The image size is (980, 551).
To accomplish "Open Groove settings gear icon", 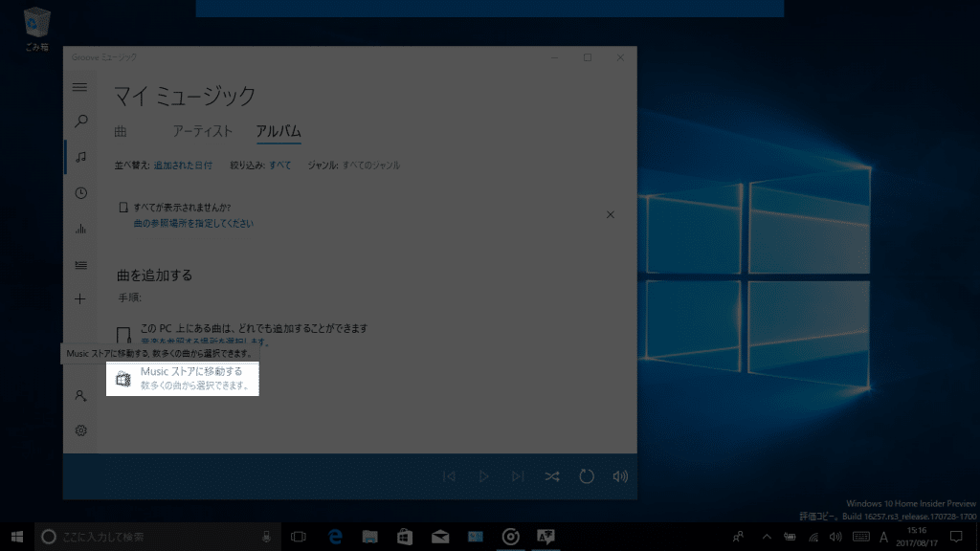I will click(80, 430).
